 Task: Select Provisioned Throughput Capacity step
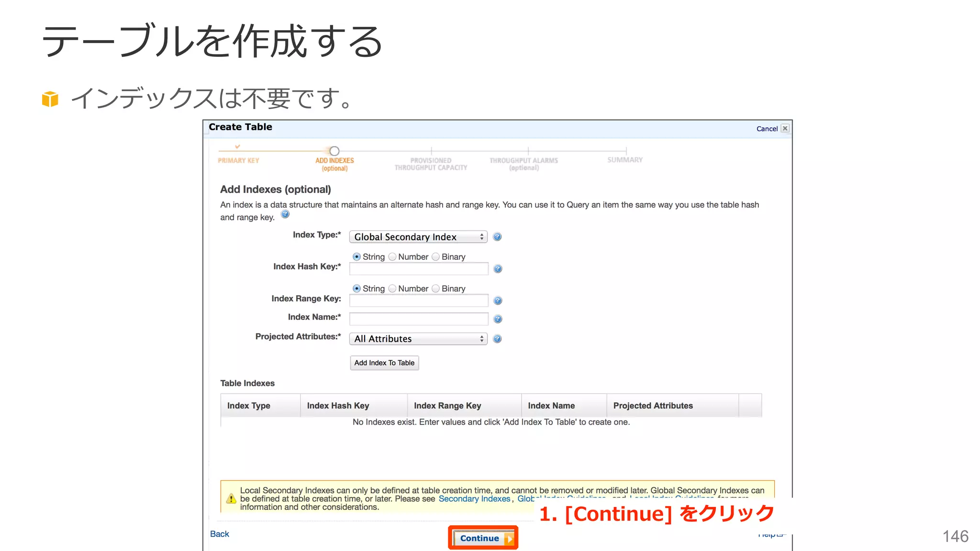(x=431, y=164)
